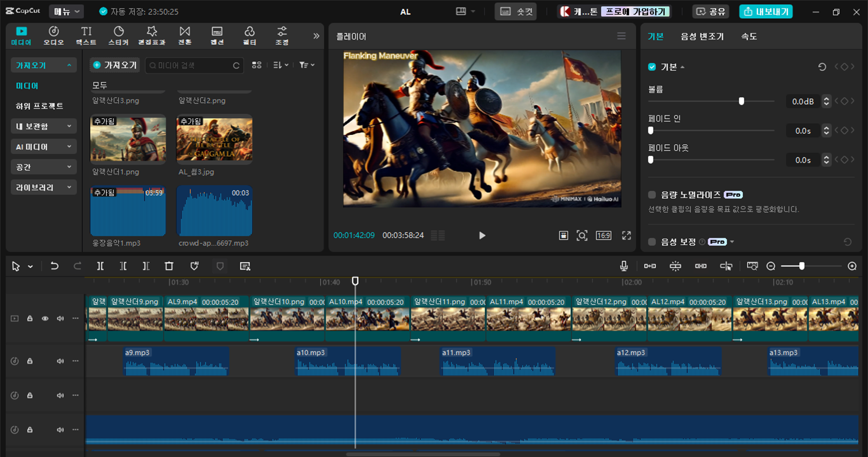Toggle auto snapping icon
Image resolution: width=868 pixels, height=457 pixels.
[x=675, y=266]
